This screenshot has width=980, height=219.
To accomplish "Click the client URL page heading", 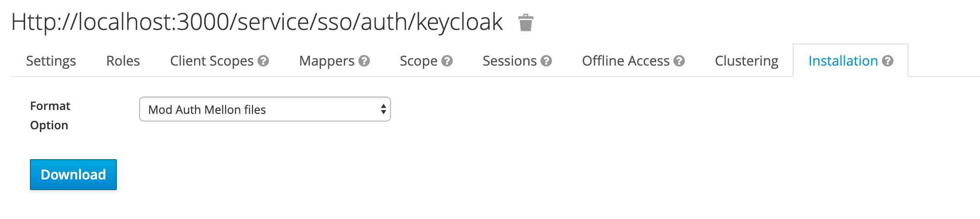I will point(257,22).
